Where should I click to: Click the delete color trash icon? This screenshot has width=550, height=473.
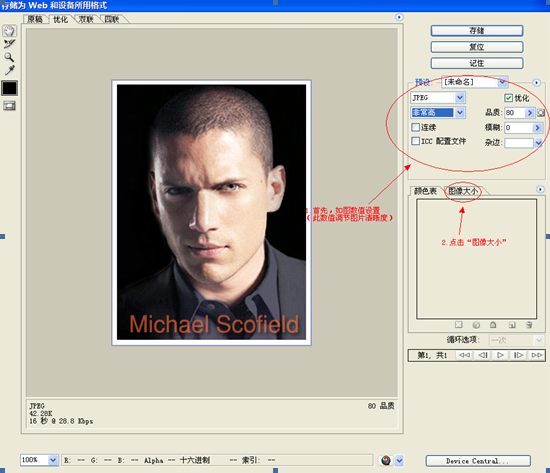coord(529,325)
